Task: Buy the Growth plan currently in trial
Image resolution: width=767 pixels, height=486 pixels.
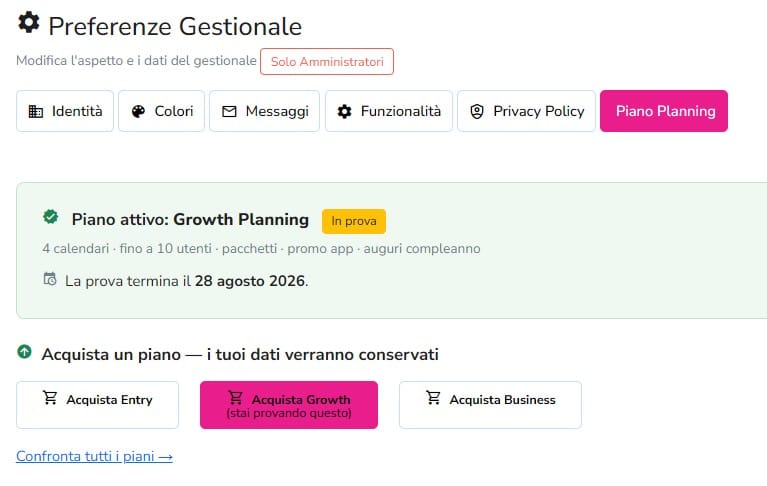Action: 289,405
